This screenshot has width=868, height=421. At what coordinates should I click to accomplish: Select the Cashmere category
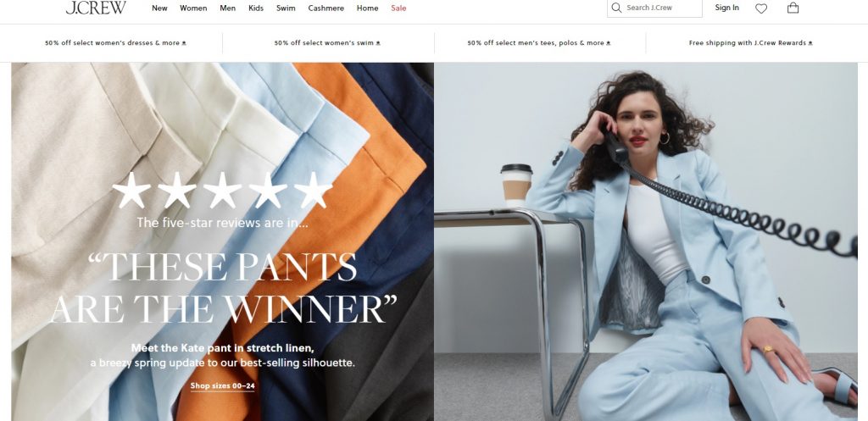tap(326, 8)
